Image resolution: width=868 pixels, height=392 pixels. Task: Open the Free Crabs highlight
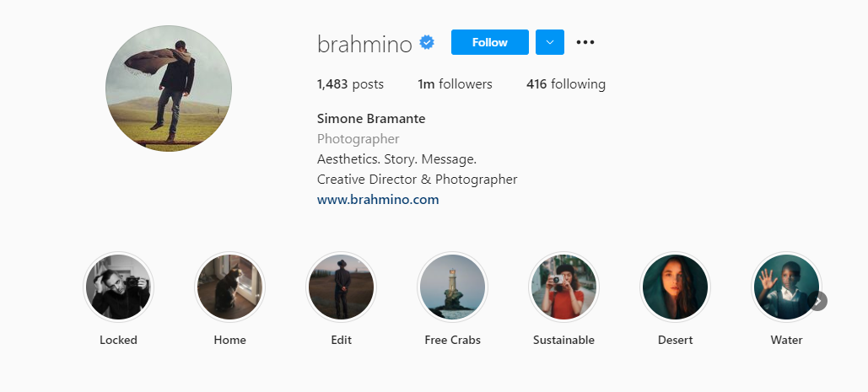point(452,287)
